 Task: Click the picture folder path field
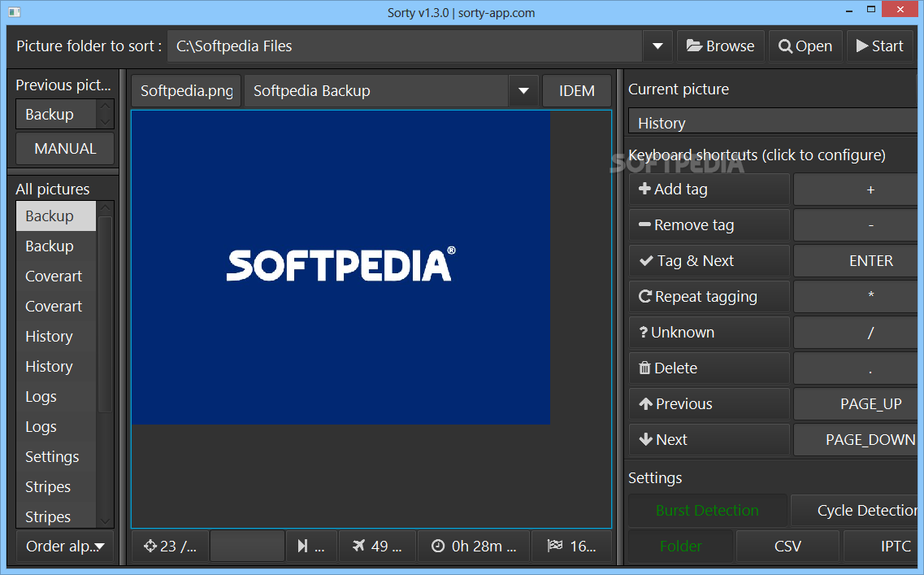[x=405, y=46]
